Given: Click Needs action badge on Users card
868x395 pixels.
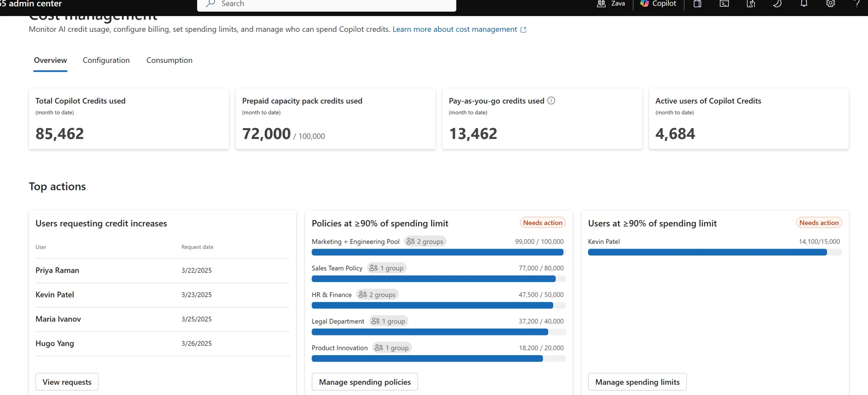Looking at the screenshot, I should tap(819, 223).
